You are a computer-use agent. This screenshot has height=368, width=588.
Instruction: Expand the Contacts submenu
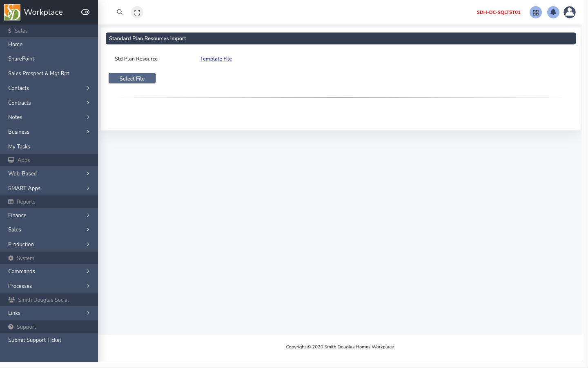49,88
